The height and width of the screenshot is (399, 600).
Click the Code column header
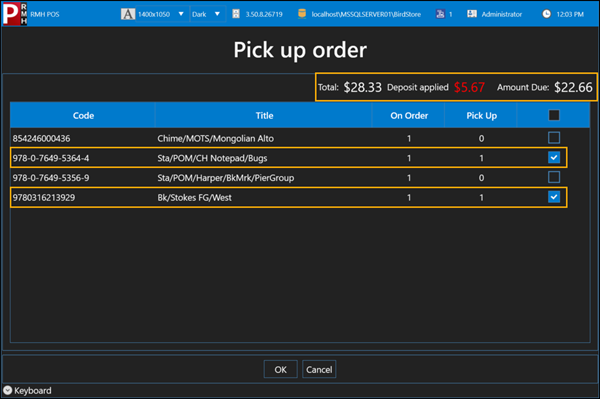(x=83, y=116)
